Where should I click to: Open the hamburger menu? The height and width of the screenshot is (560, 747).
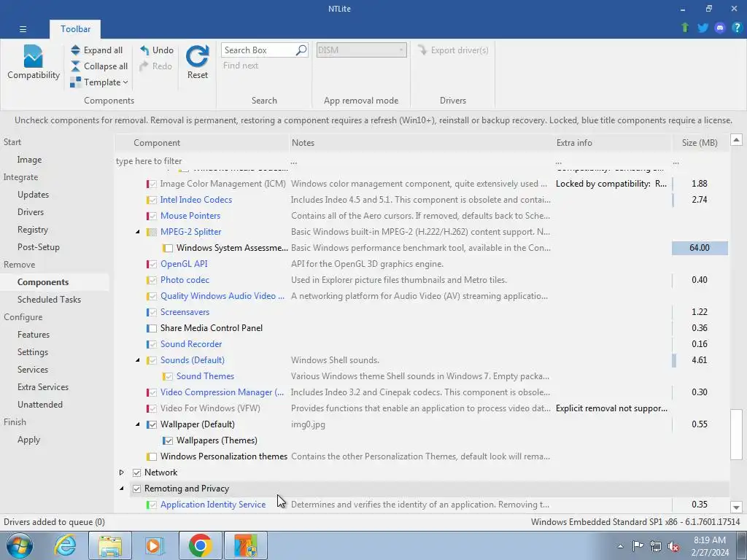tap(23, 29)
